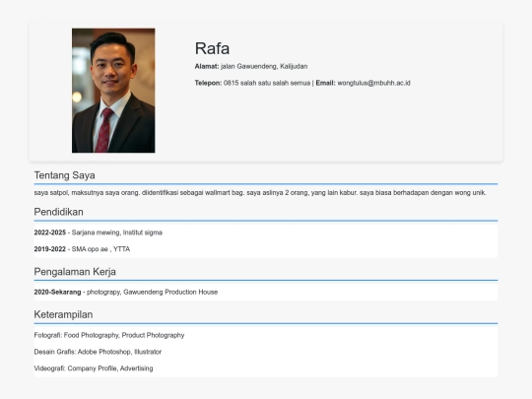
Task: Click "photograpy, Gawuendeng Production House"
Action: point(153,293)
